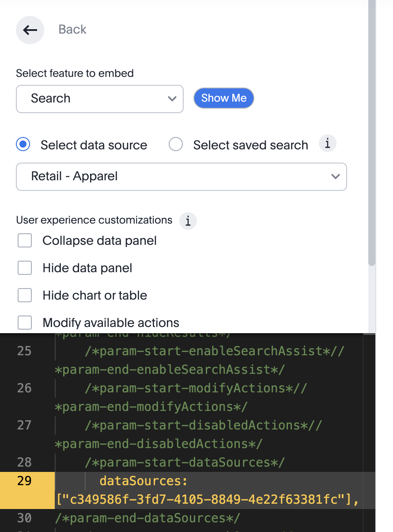Tick the Hide chart or table checkbox
Screen dimensions: 393x532
point(25,296)
